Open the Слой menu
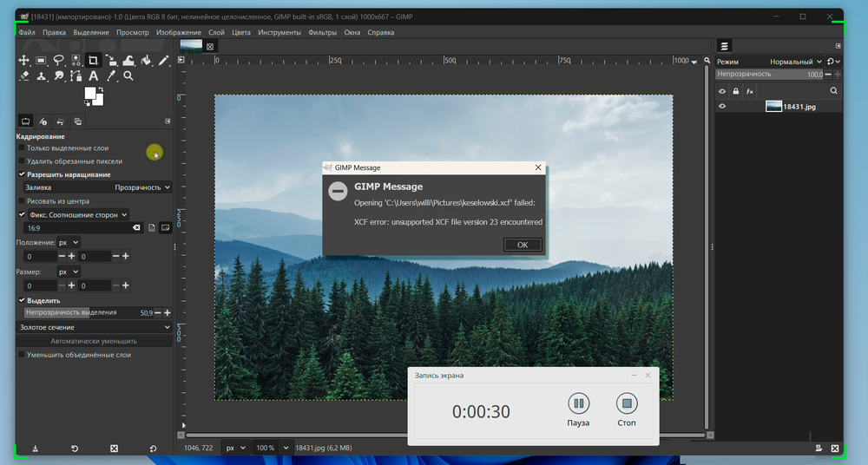This screenshot has width=868, height=465. coord(216,32)
